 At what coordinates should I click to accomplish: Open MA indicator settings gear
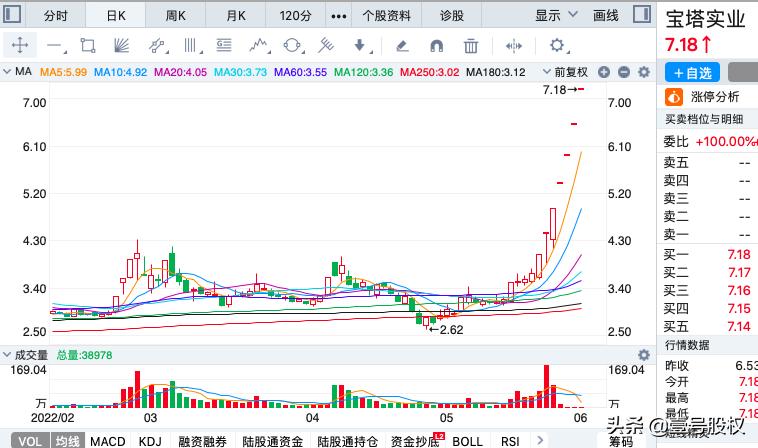click(x=643, y=72)
